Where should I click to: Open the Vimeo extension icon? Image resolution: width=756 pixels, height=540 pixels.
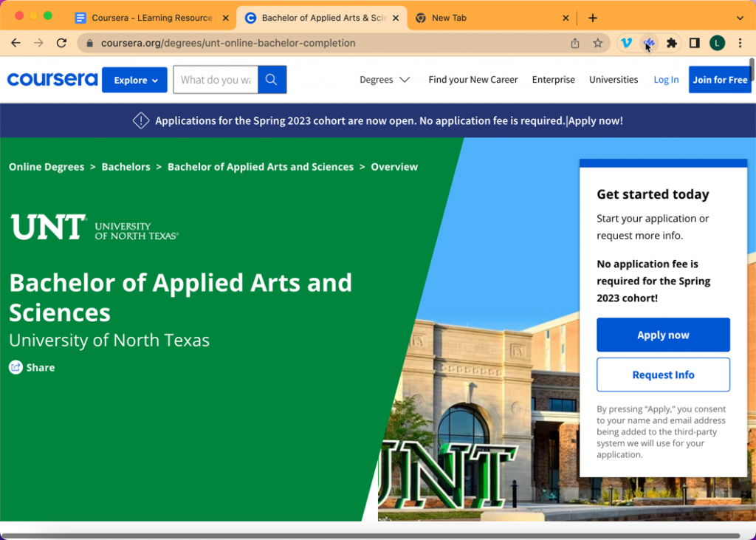click(626, 43)
